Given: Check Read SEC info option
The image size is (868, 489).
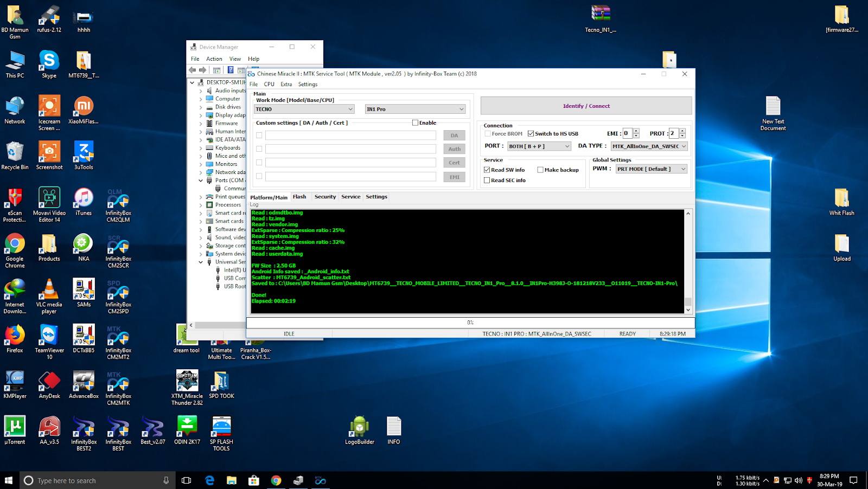Looking at the screenshot, I should coord(487,180).
